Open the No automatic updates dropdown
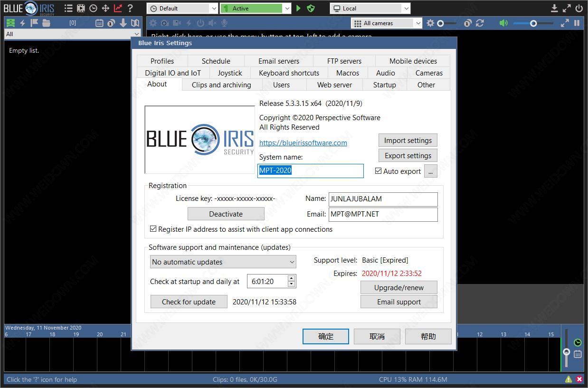 (223, 262)
